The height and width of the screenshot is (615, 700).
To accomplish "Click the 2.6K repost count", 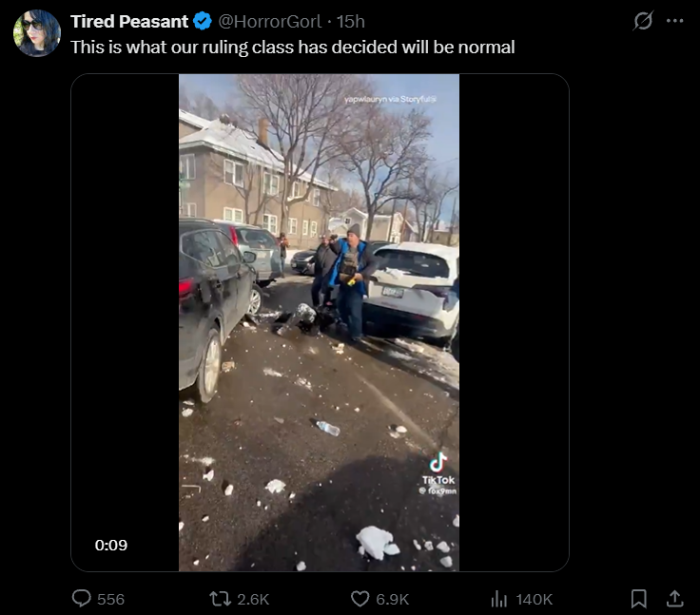I will tap(253, 599).
